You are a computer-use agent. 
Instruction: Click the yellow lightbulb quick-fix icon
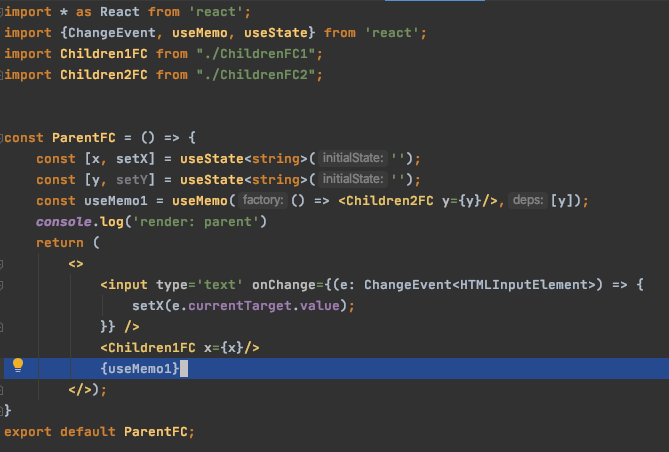pos(18,366)
